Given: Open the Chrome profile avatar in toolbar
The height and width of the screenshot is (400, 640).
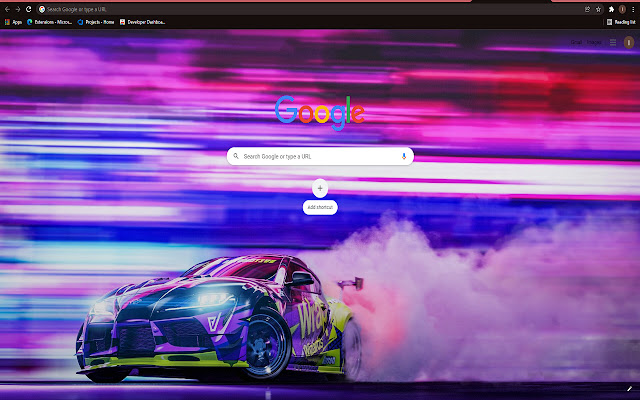Looking at the screenshot, I should pyautogui.click(x=622, y=9).
